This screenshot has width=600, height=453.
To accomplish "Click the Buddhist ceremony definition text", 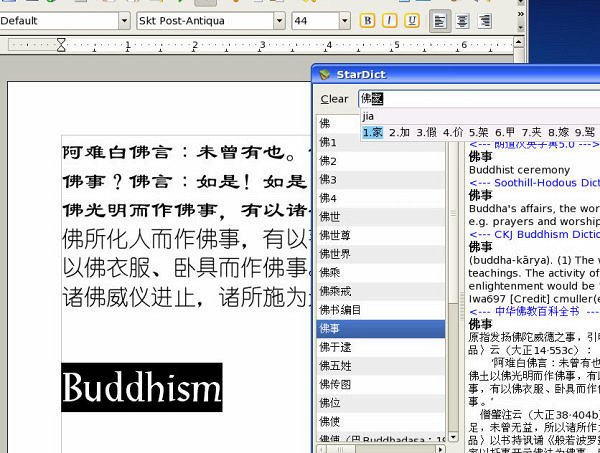I will 519,170.
